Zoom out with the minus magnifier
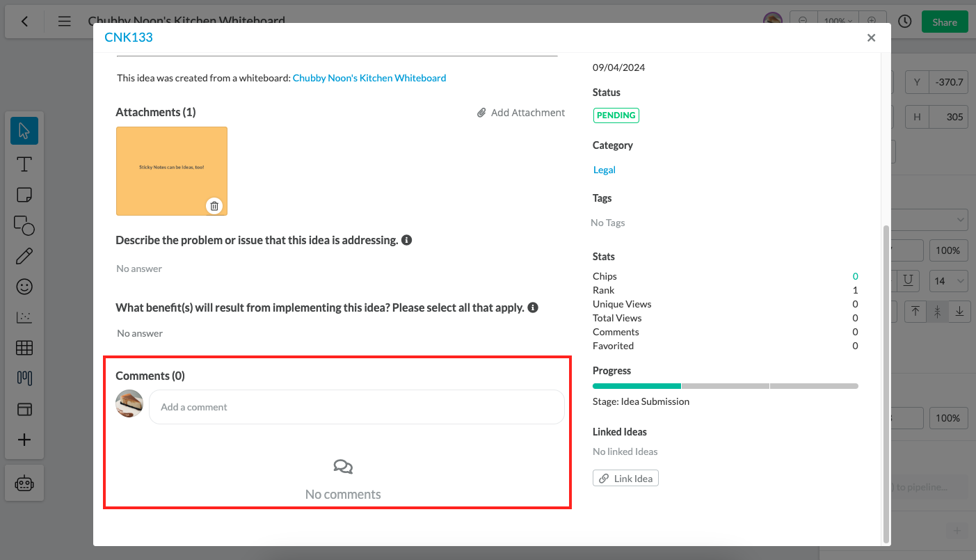 803,22
